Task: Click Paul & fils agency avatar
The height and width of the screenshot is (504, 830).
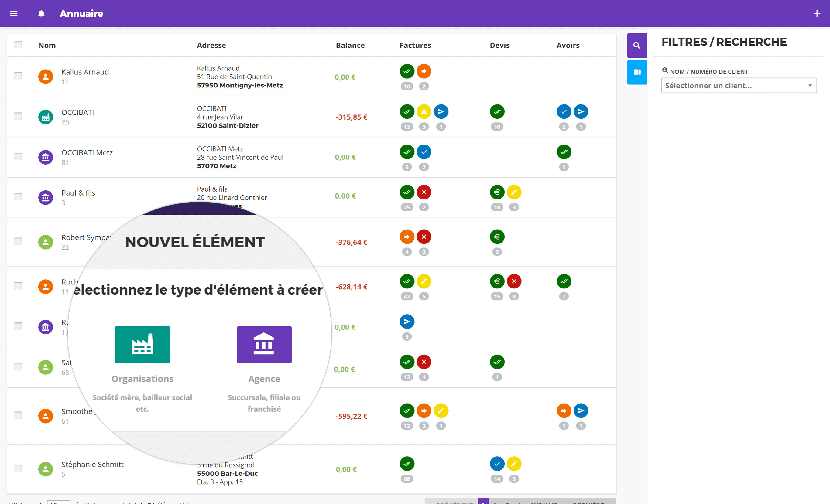Action: (46, 198)
